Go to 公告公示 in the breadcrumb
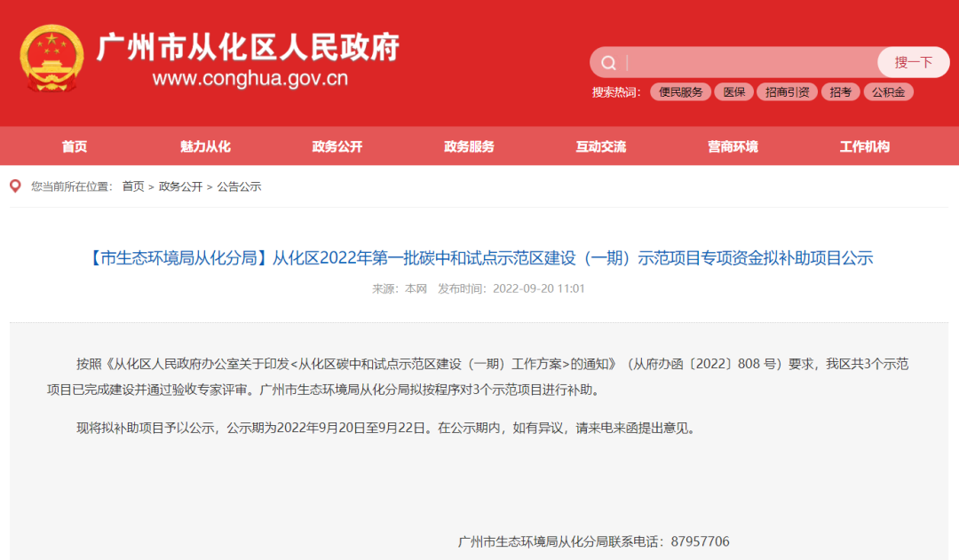 click(x=239, y=186)
